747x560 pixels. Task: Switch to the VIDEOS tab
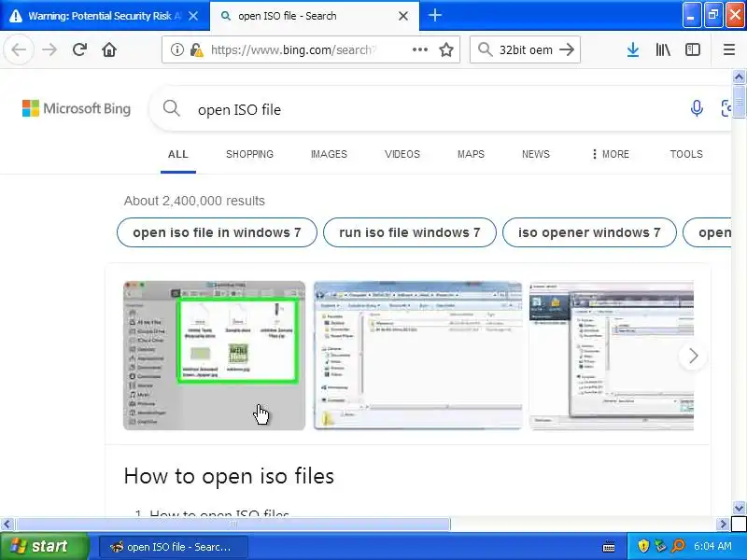pos(402,154)
